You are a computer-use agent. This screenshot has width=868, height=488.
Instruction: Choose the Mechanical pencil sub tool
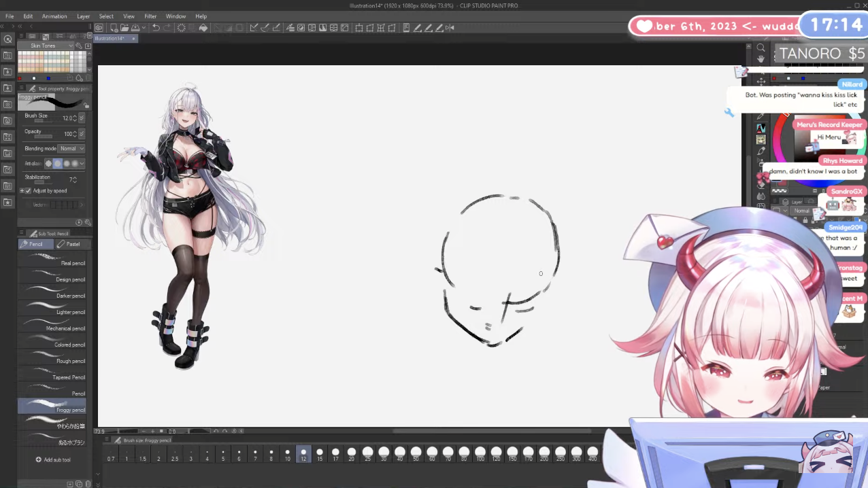(52, 326)
